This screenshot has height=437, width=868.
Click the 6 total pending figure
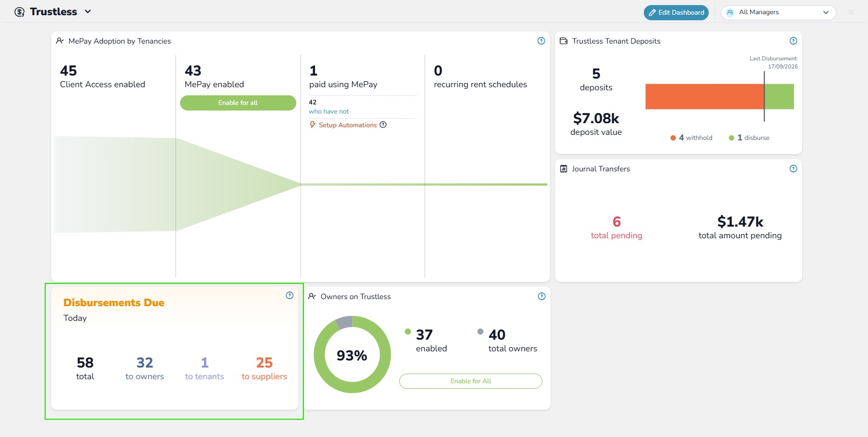616,228
